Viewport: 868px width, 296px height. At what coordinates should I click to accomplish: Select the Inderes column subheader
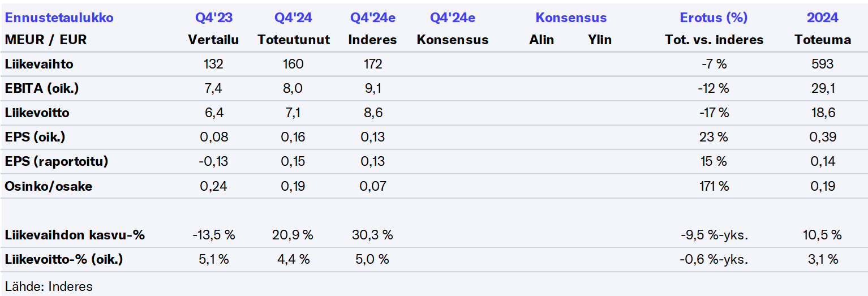click(x=372, y=40)
